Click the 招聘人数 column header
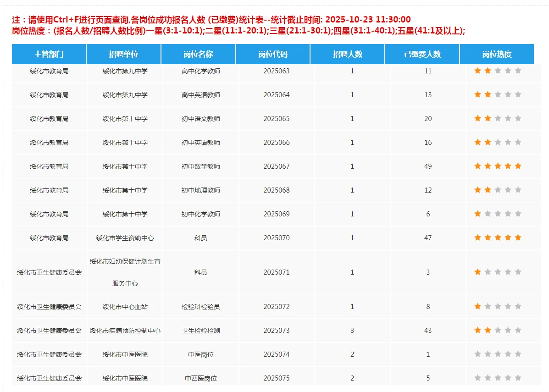Viewport: 549px width, 392px height. click(347, 54)
